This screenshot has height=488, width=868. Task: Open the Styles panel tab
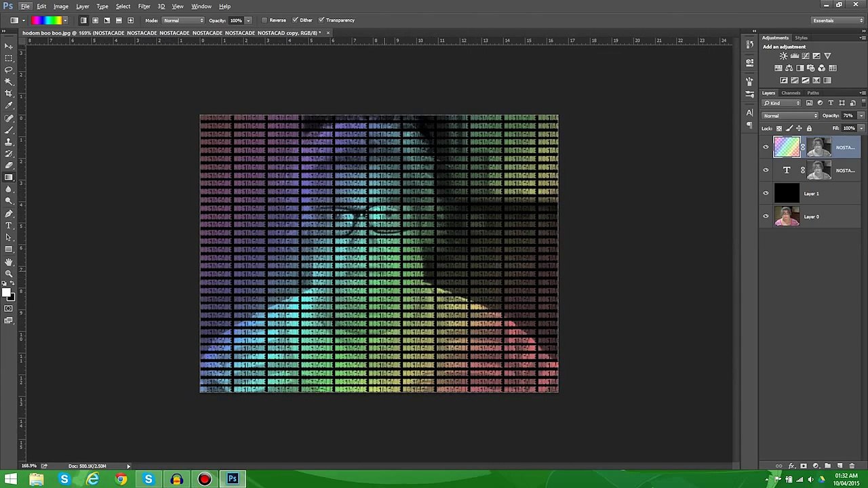coord(802,38)
